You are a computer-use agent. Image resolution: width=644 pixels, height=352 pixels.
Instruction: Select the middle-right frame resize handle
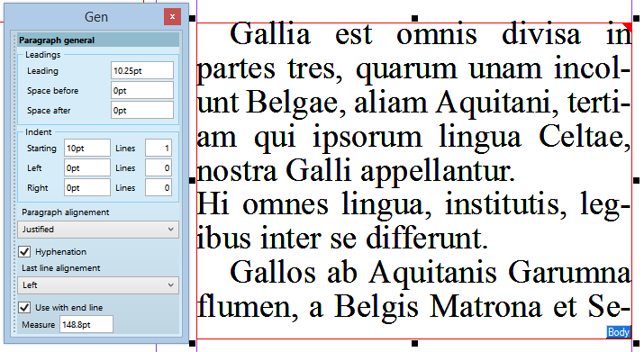[x=637, y=180]
